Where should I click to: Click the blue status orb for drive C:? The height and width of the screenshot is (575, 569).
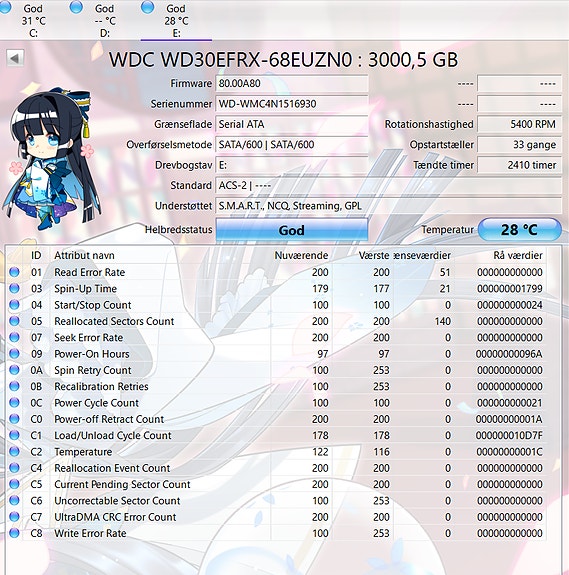(5, 8)
